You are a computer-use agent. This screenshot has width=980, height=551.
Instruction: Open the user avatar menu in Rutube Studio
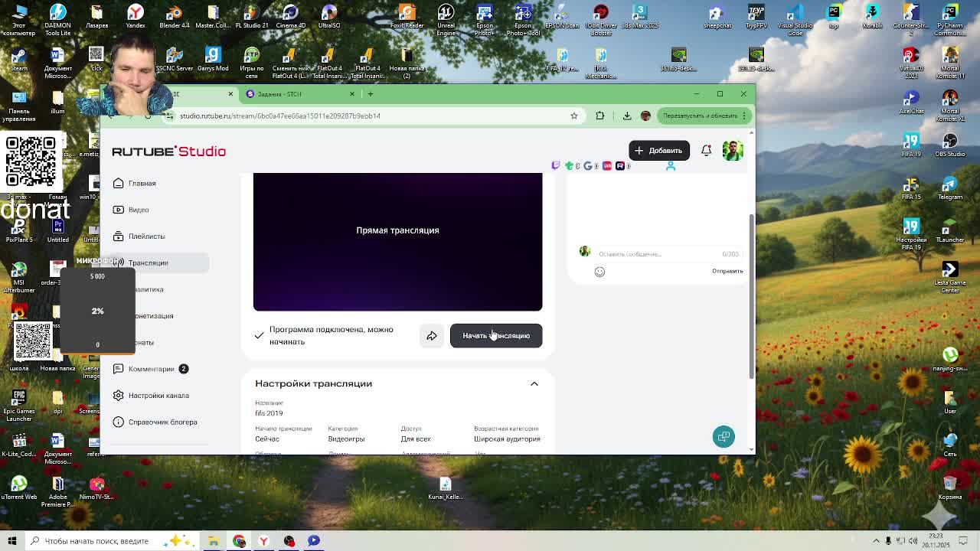[733, 151]
